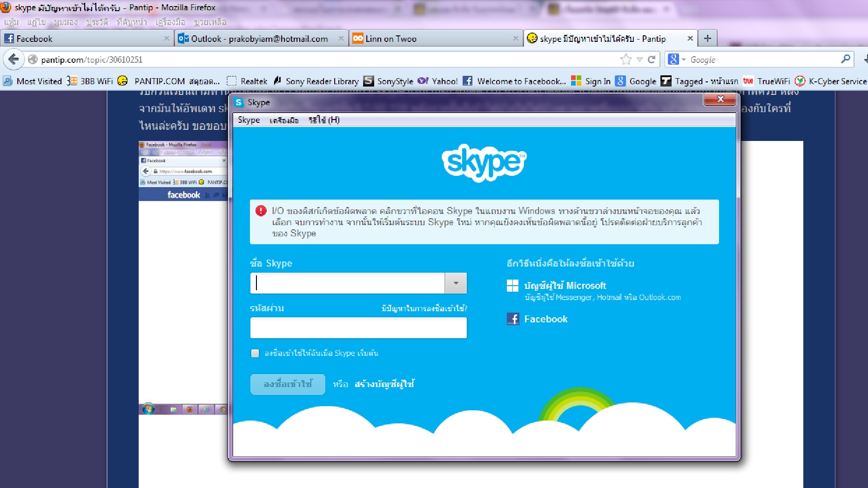Open the Microsoft Sign In bookmark
The width and height of the screenshot is (868, 488).
point(591,81)
